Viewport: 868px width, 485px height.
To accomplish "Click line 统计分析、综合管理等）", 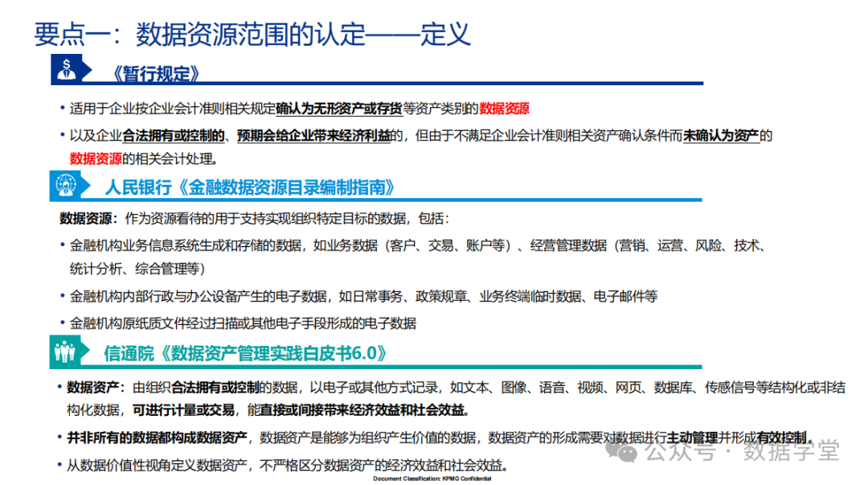I will (x=137, y=269).
